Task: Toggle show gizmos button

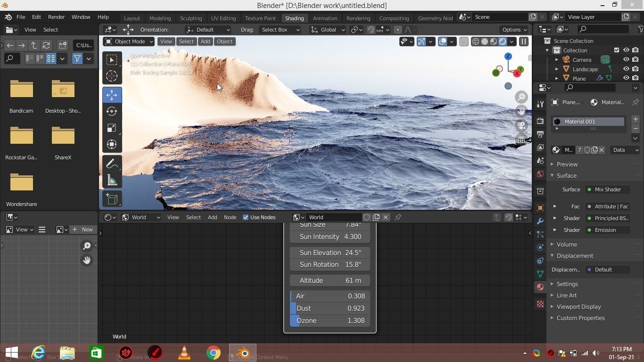Action: click(421, 41)
